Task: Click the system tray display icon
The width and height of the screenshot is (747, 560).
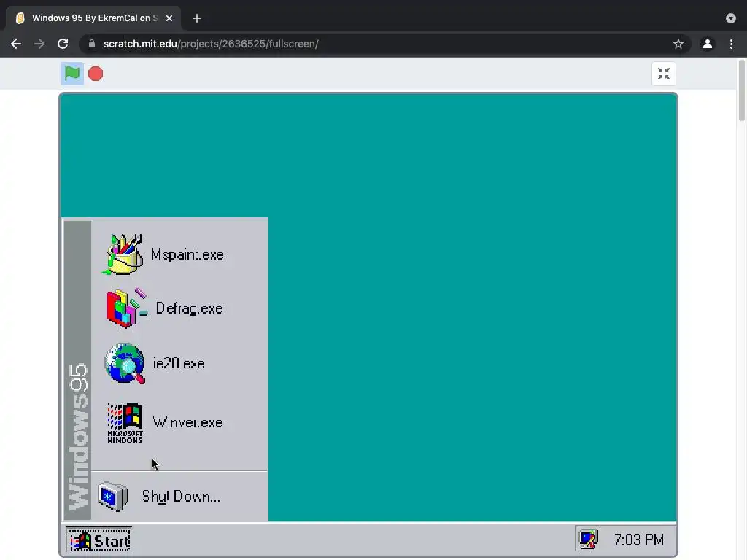Action: coord(589,540)
